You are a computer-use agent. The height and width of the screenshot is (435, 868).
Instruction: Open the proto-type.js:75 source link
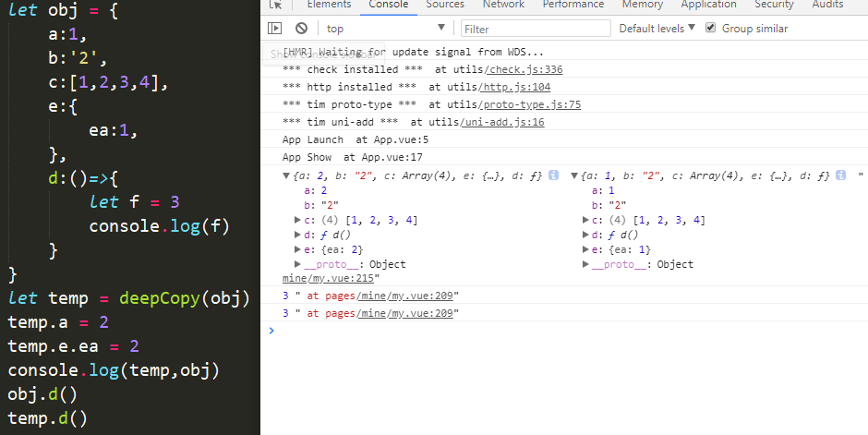point(530,104)
